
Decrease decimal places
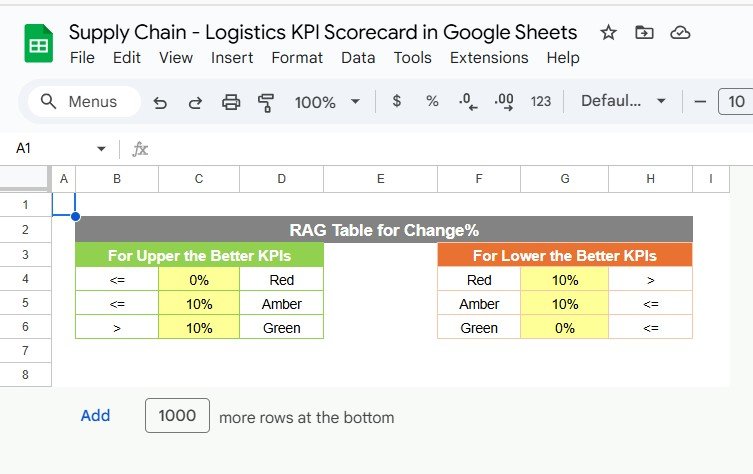tap(466, 101)
